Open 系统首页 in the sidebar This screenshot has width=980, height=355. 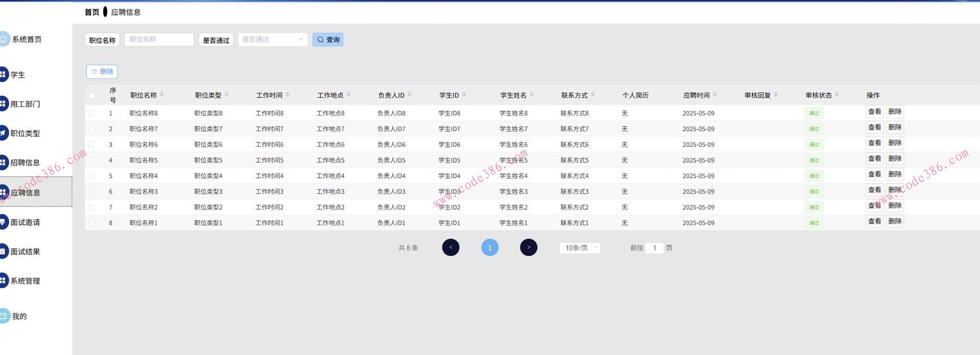pyautogui.click(x=27, y=39)
